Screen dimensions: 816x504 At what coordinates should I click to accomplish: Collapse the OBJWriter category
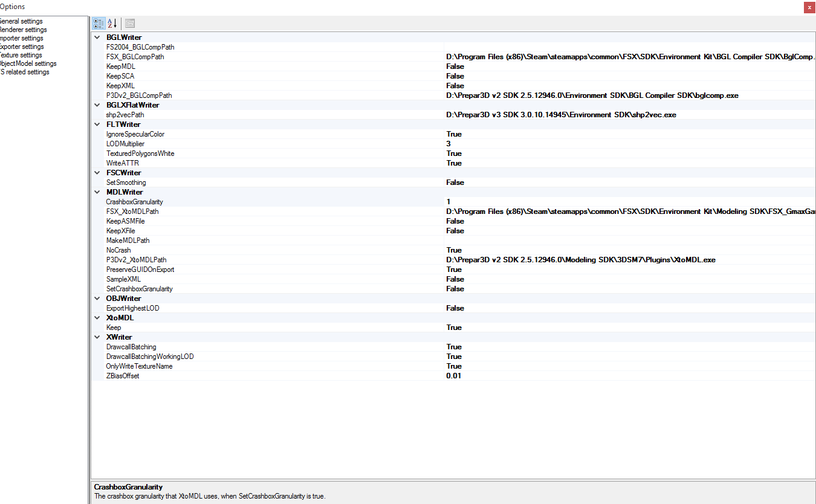[97, 298]
